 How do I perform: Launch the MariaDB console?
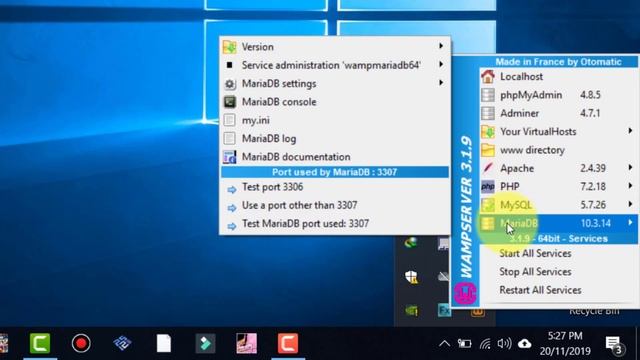pos(335,102)
